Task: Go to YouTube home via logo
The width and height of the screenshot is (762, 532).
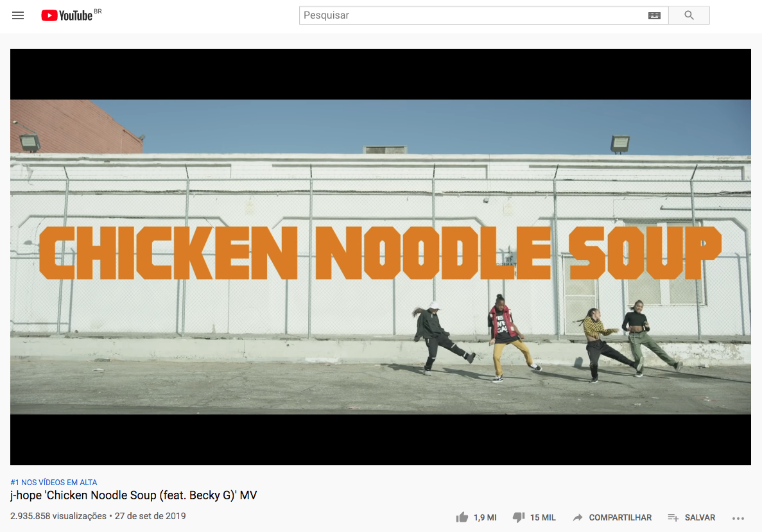Action: (67, 15)
